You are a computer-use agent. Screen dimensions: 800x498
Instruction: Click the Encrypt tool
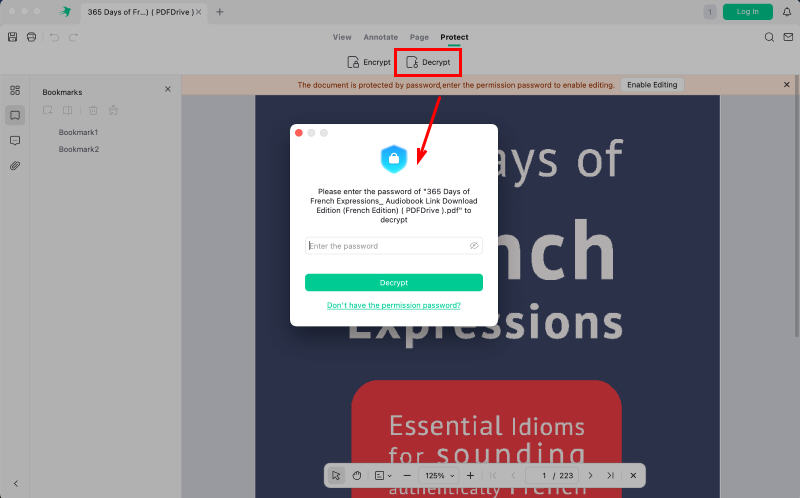[368, 62]
